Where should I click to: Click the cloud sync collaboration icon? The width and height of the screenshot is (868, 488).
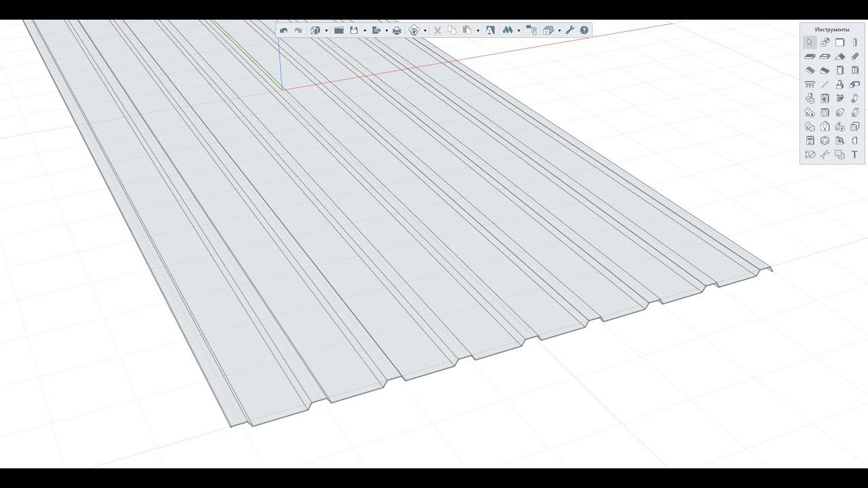[414, 30]
